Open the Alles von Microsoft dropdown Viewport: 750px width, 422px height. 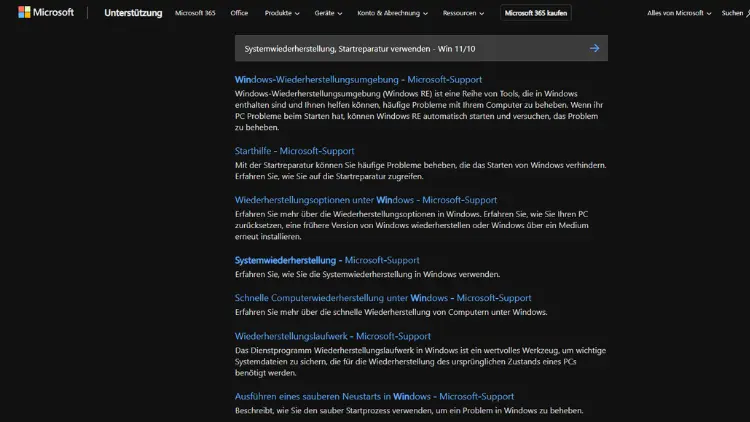679,13
